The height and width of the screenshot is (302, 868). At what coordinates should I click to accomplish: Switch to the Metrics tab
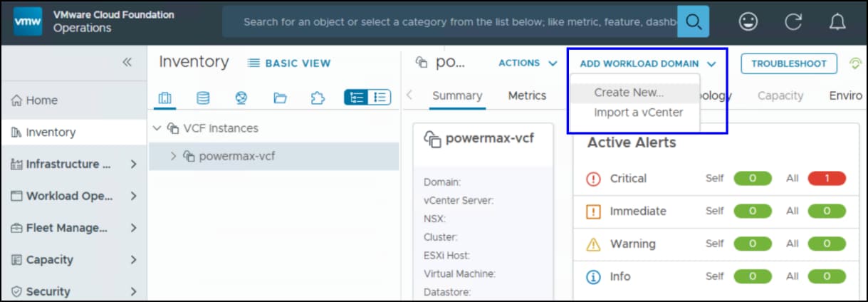pos(527,95)
